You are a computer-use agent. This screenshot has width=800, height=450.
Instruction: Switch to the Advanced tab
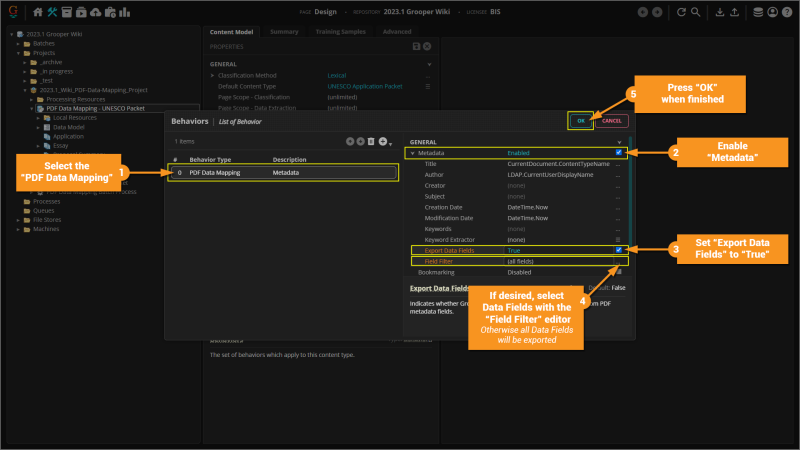point(397,32)
